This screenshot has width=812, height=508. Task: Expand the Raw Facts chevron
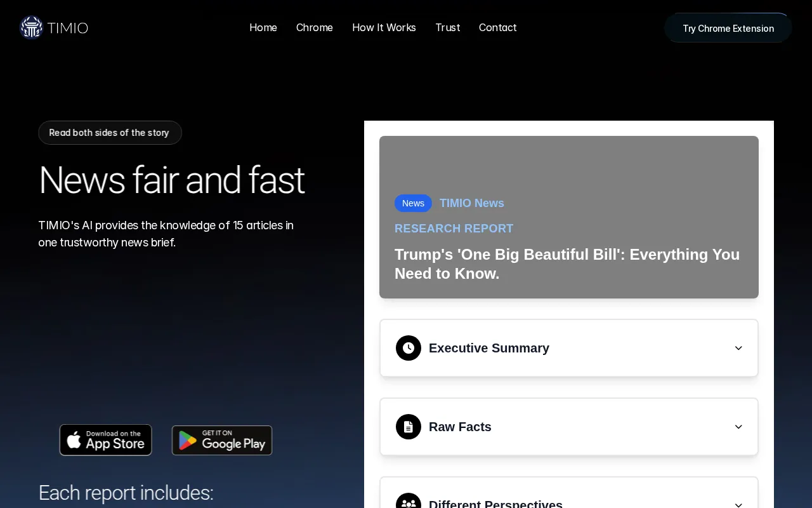(738, 427)
